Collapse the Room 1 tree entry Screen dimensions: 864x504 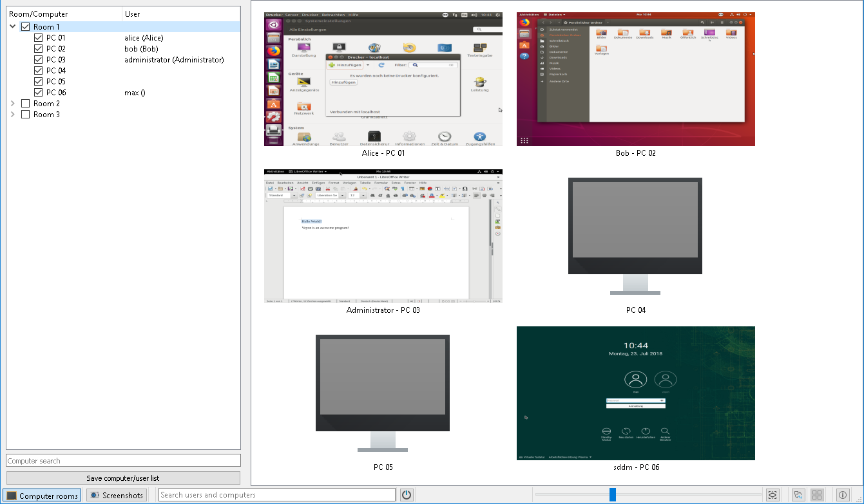pyautogui.click(x=12, y=26)
